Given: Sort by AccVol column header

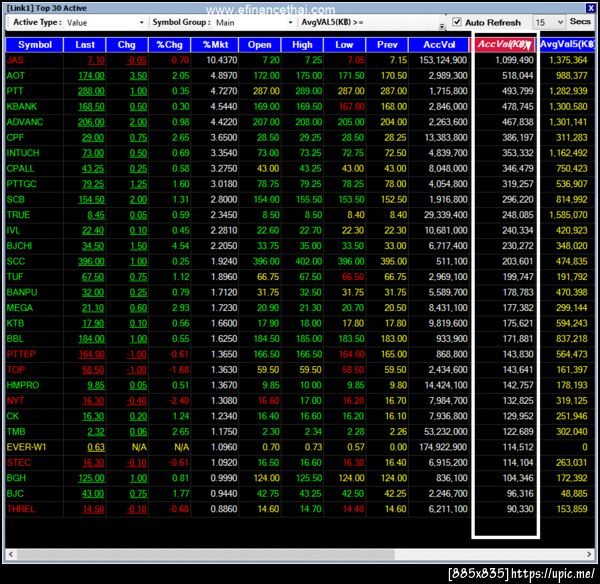Looking at the screenshot, I should point(439,45).
